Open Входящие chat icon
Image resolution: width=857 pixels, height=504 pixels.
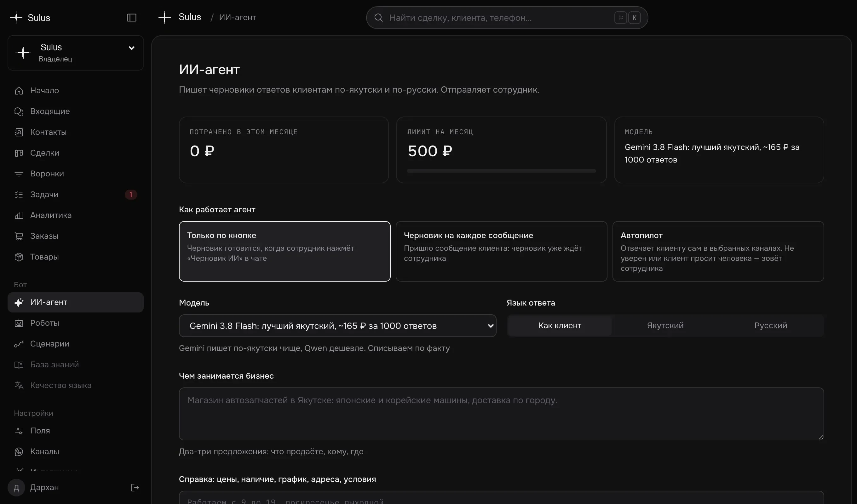click(19, 111)
